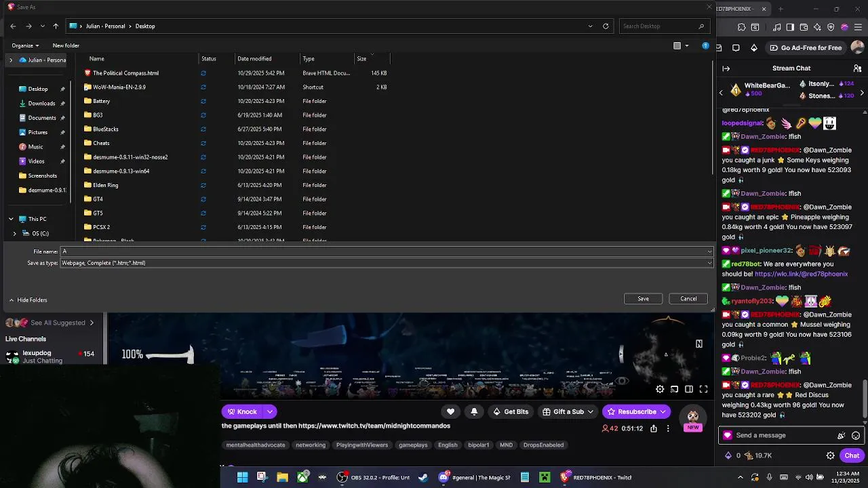868x488 pixels.
Task: Cancel the Save As dialog
Action: pos(688,299)
